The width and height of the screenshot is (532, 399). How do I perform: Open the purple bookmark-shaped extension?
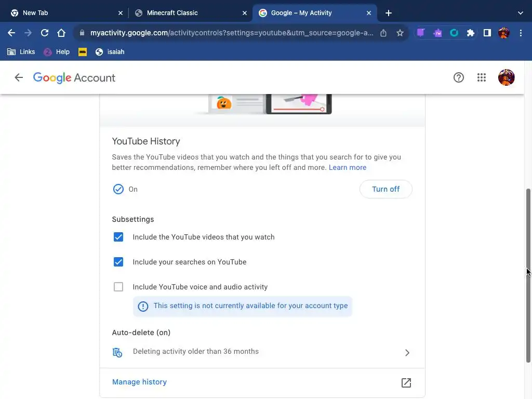pos(421,33)
